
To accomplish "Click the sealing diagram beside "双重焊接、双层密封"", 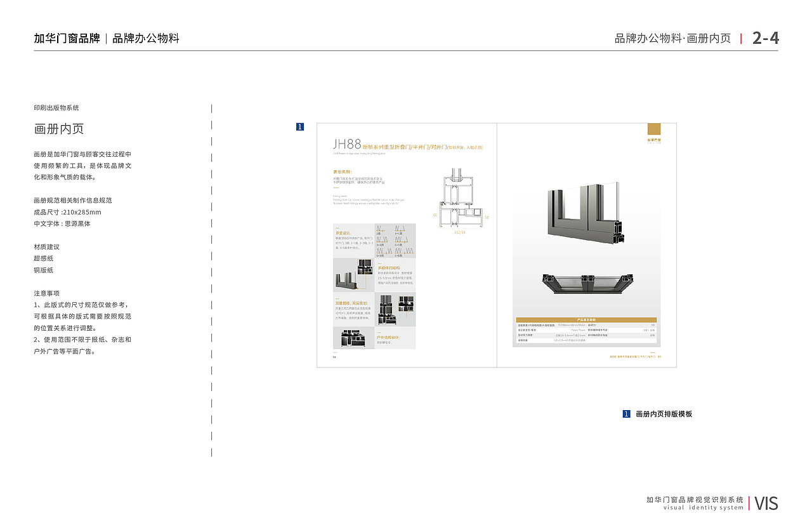I will click(x=388, y=310).
